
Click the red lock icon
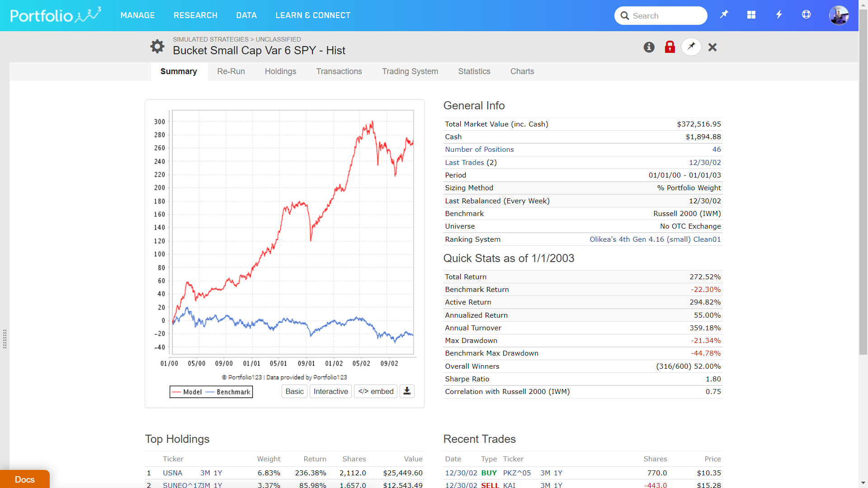tap(670, 47)
